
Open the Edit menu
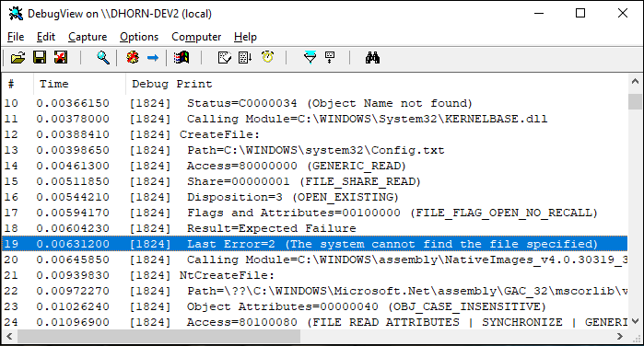[x=45, y=37]
